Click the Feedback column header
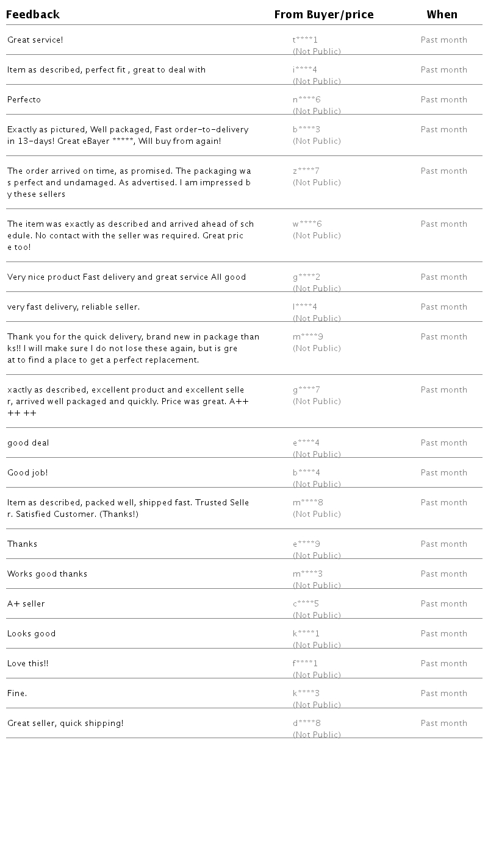The width and height of the screenshot is (488, 868). tap(33, 15)
